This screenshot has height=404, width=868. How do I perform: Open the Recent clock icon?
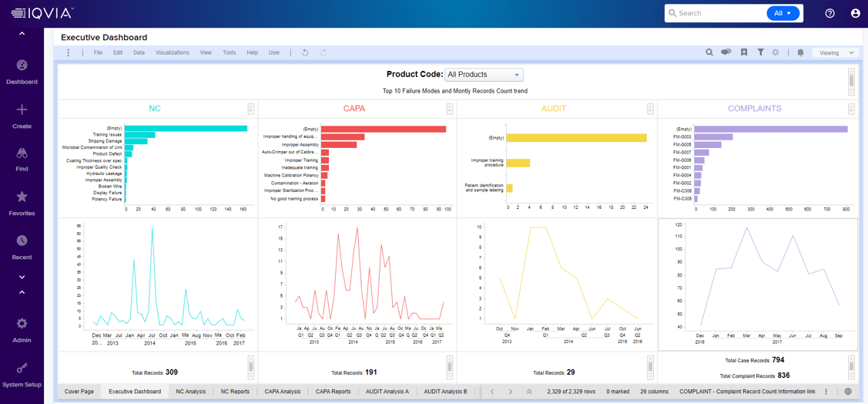click(x=22, y=241)
